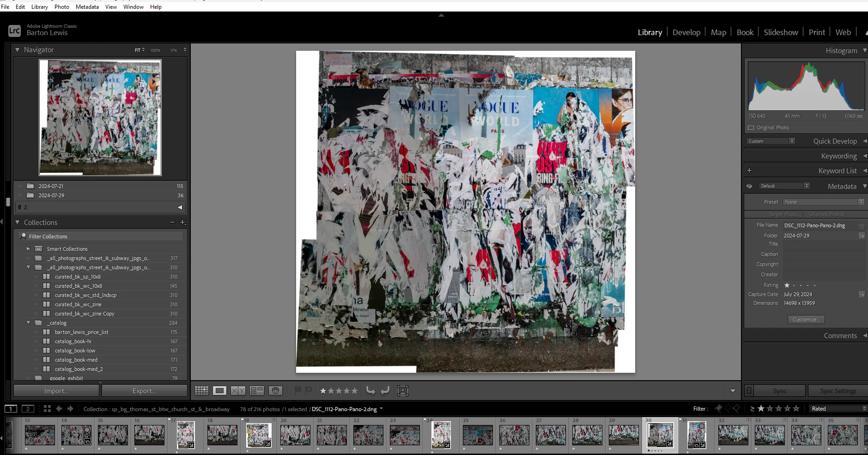The width and height of the screenshot is (868, 455).
Task: Expand the Keywording panel
Action: 865,156
